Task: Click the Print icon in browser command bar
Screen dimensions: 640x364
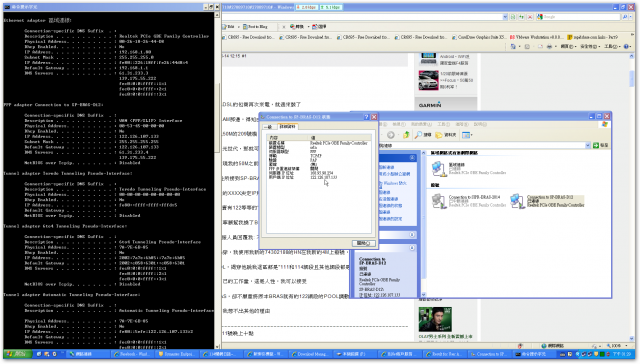Action: click(549, 47)
